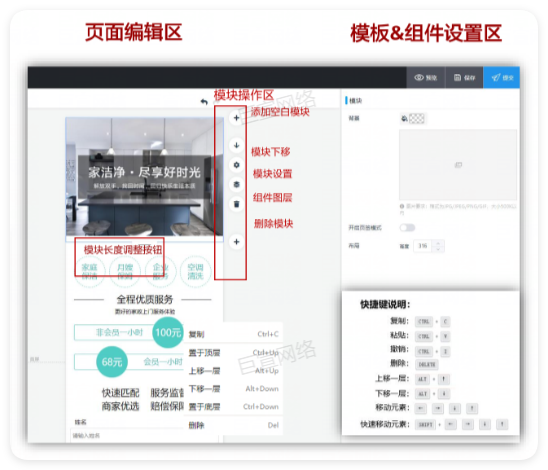The width and height of the screenshot is (548, 470).
Task: Select 置于底层 in the context menu
Action: point(233,407)
